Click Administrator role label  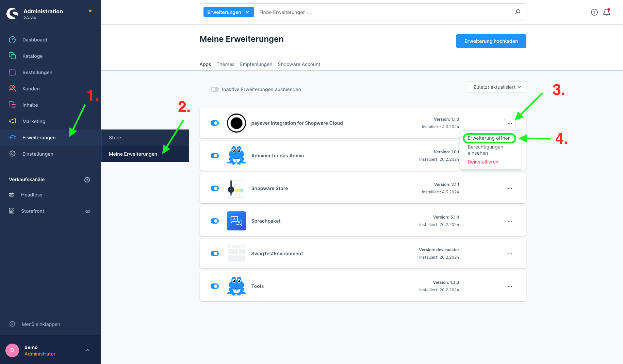40,354
